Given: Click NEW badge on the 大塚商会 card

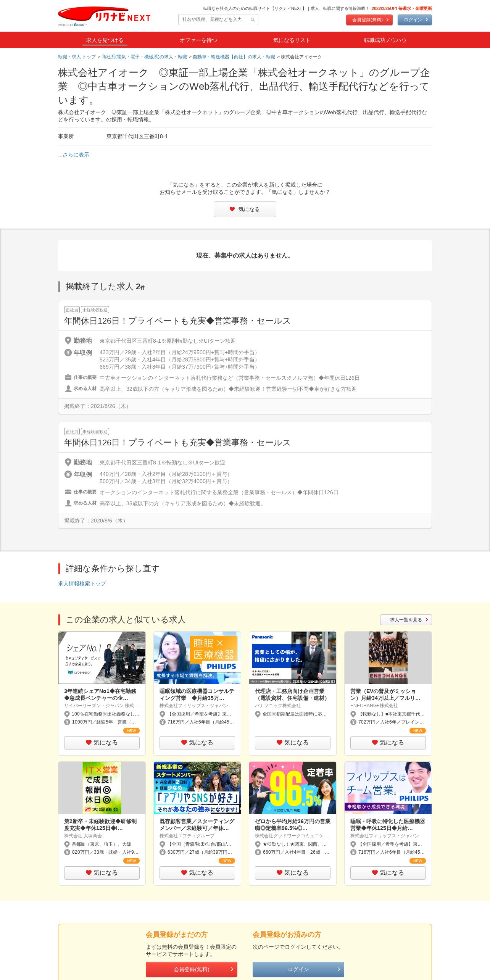Looking at the screenshot, I should pyautogui.click(x=131, y=861).
